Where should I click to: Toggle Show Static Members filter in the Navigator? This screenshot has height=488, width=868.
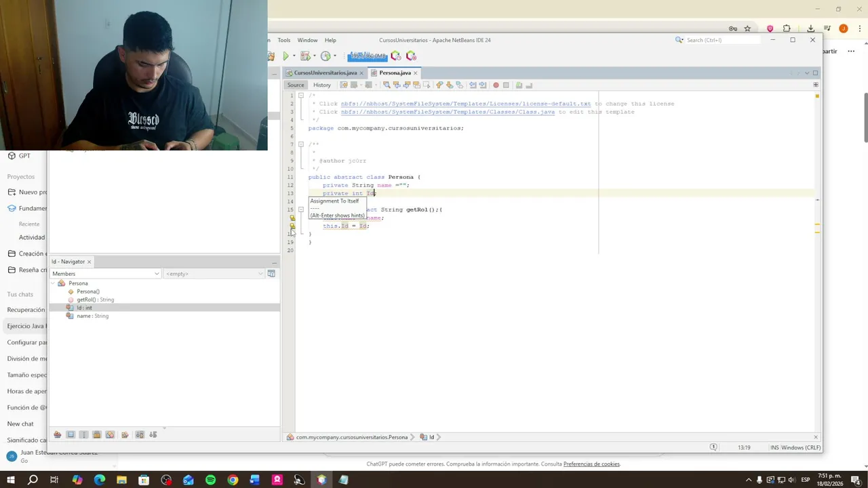(83, 434)
